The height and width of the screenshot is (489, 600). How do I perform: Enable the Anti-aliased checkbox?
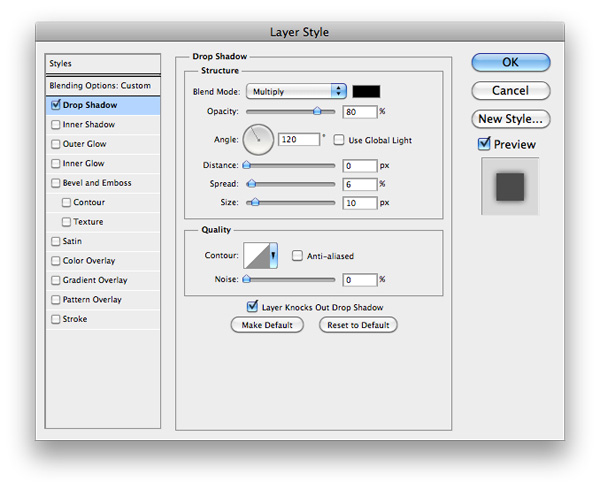297,256
